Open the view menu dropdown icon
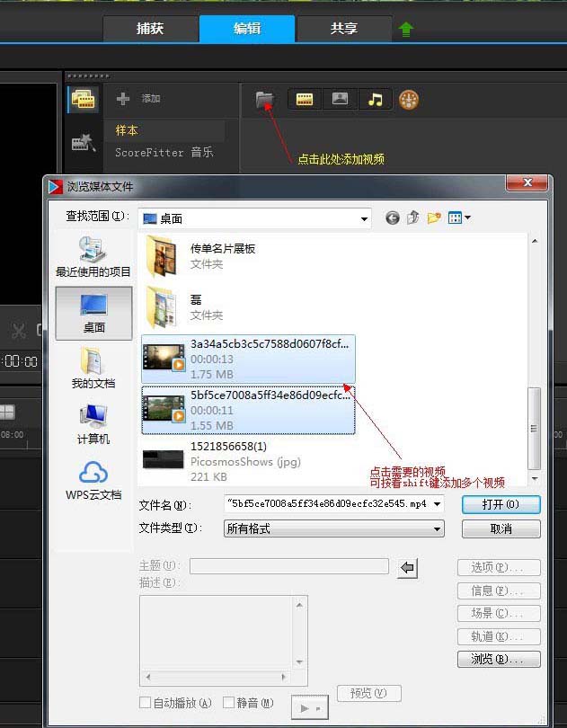 (x=459, y=218)
